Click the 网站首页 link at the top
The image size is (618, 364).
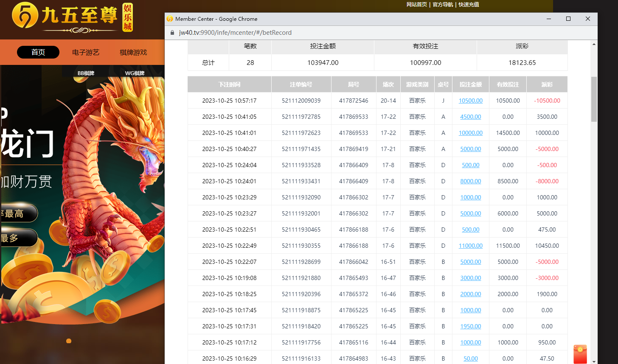click(417, 4)
